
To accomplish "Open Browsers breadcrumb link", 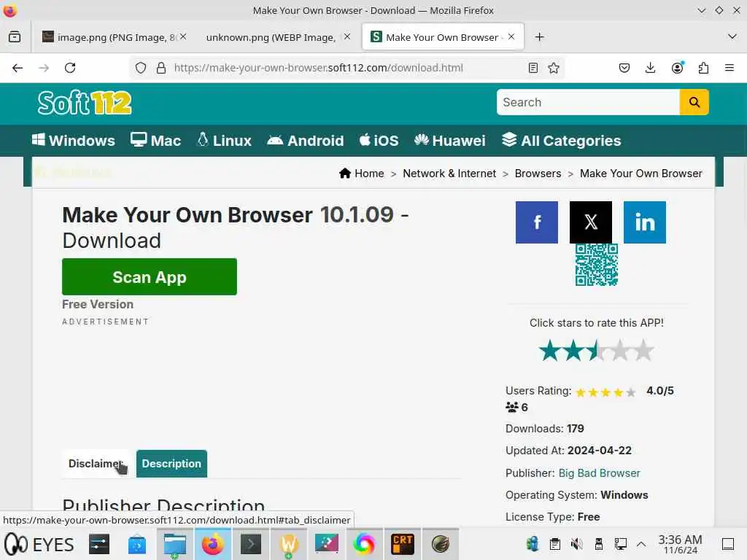I will point(538,174).
